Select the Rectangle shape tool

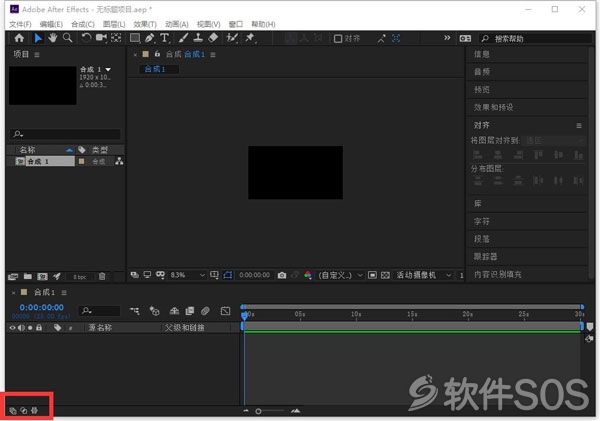[x=135, y=38]
